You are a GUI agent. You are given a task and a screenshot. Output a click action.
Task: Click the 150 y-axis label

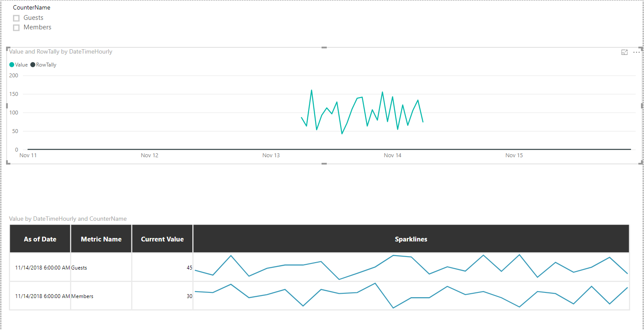(x=14, y=94)
